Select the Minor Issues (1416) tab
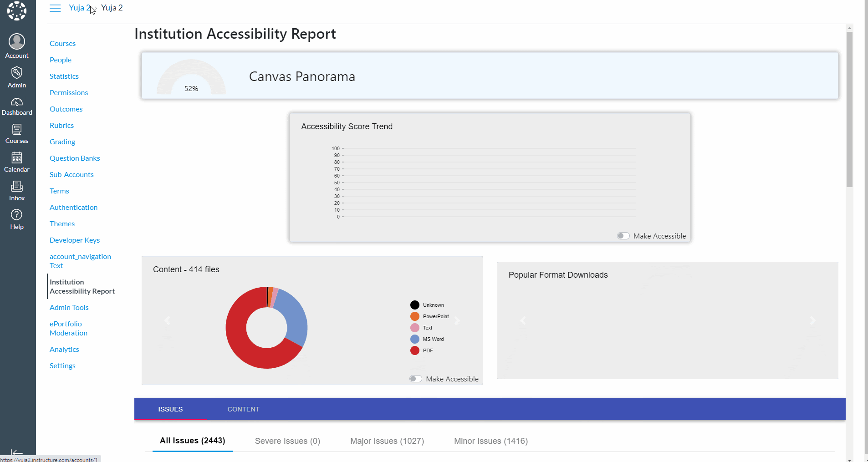868x462 pixels. coord(491,441)
